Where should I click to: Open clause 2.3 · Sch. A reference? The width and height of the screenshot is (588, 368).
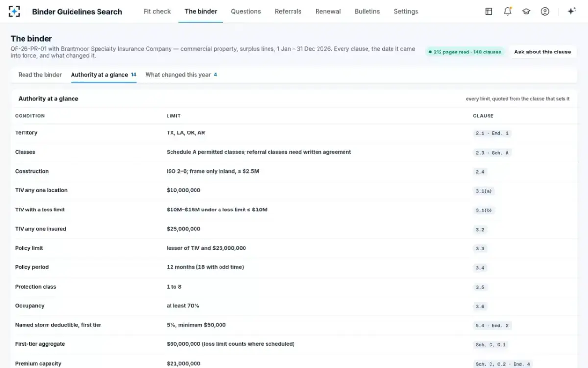click(x=492, y=153)
